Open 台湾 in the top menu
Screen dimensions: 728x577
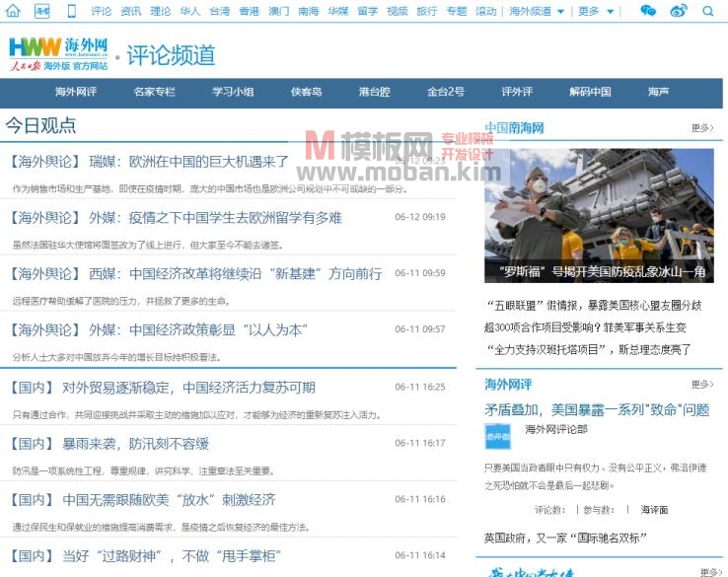pyautogui.click(x=220, y=11)
